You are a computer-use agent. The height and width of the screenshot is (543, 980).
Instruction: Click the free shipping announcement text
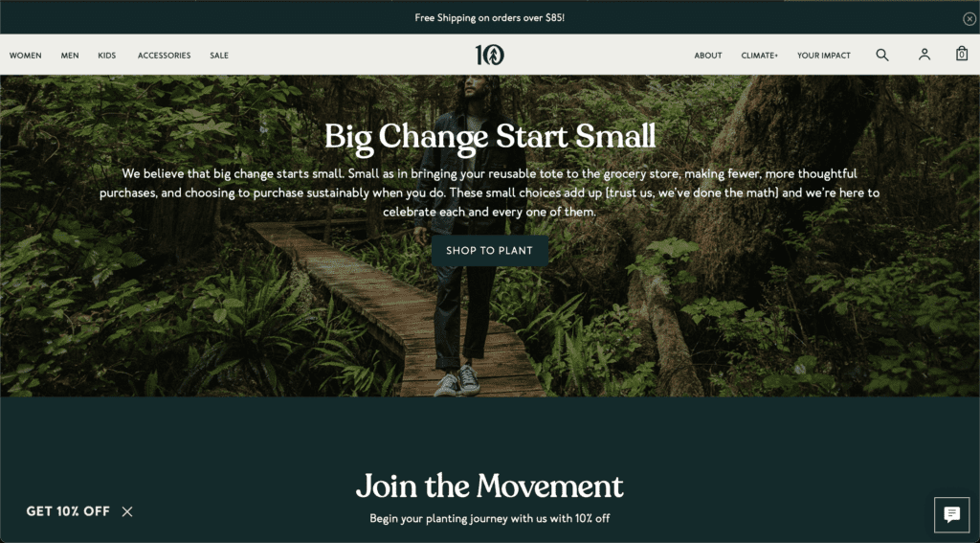(x=489, y=18)
